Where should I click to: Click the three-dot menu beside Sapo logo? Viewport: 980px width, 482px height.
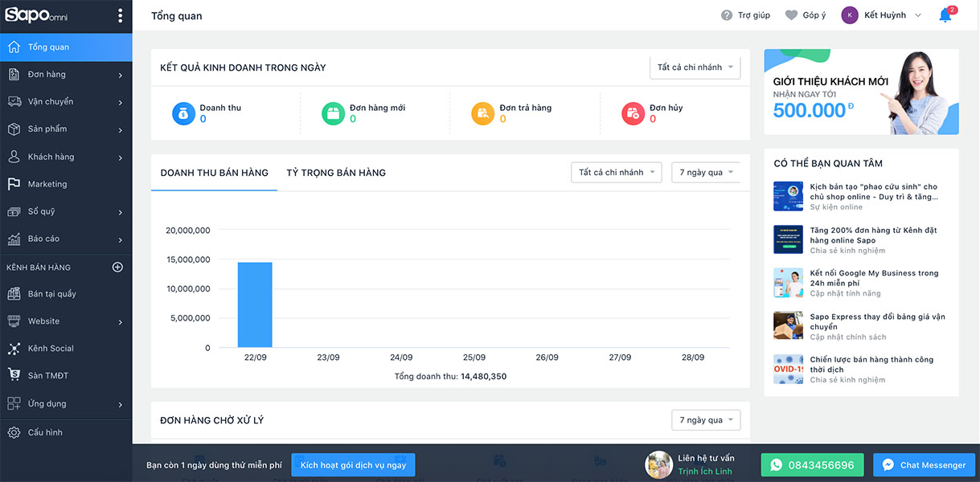click(120, 15)
